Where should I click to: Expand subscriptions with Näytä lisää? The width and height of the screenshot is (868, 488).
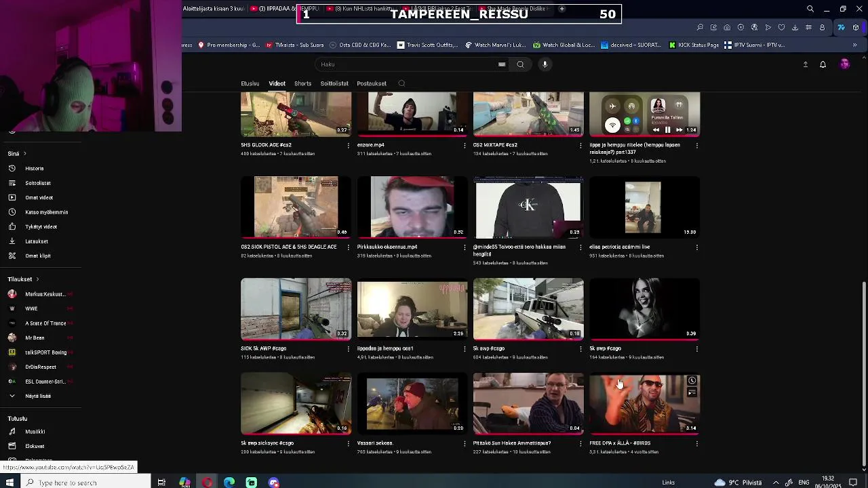click(x=38, y=396)
